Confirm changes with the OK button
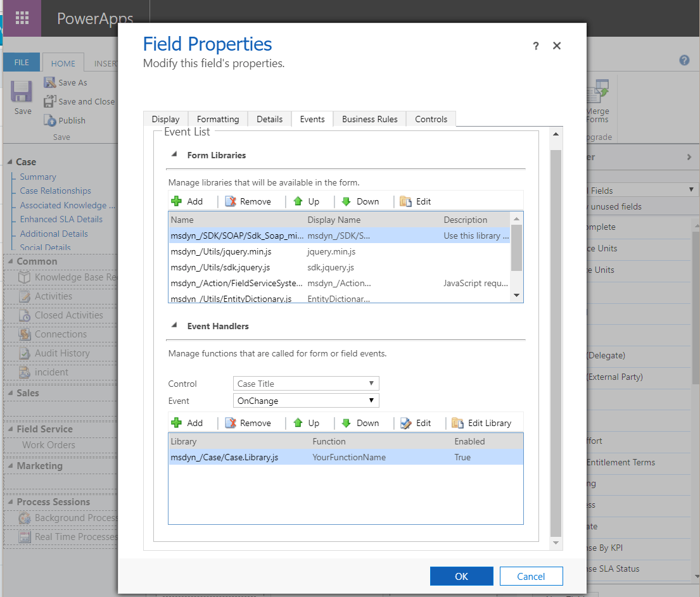The width and height of the screenshot is (700, 597). click(x=461, y=576)
